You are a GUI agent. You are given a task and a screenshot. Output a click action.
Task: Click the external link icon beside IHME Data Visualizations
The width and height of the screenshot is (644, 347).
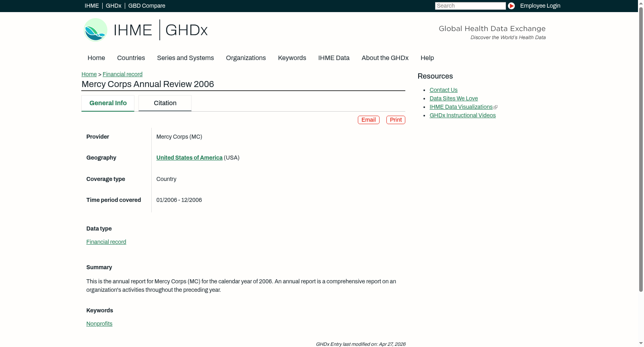click(x=495, y=107)
